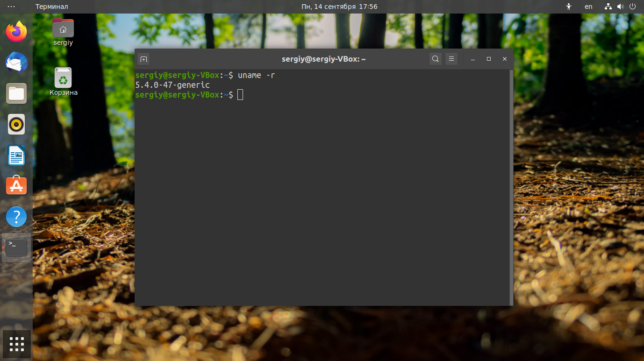Click the uname -r command text
644x361 pixels.
[256, 75]
